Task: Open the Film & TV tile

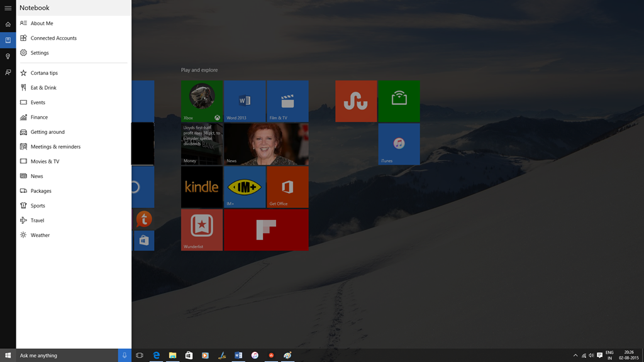Action: [x=287, y=101]
